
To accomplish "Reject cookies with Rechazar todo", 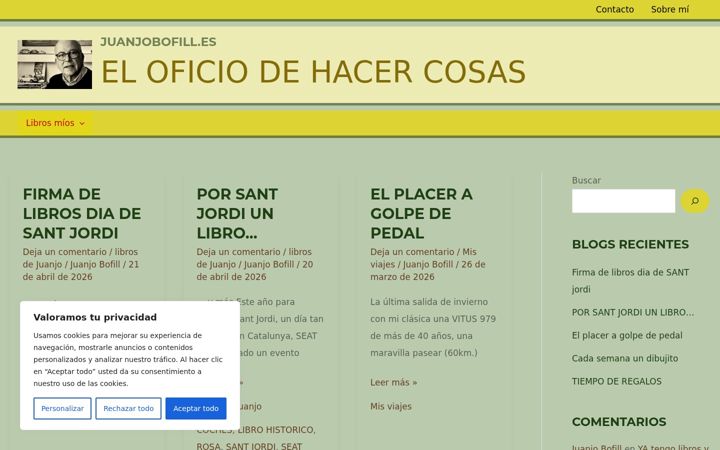I will (x=129, y=408).
